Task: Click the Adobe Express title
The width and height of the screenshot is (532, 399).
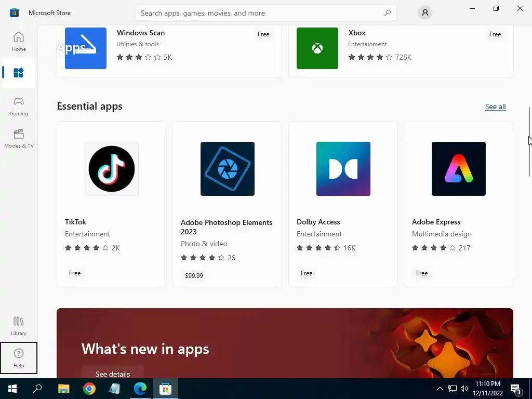Action: [x=436, y=222]
